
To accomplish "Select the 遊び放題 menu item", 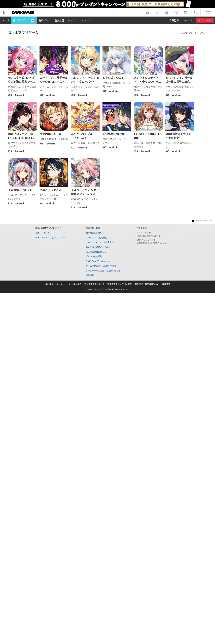I will [59, 21].
